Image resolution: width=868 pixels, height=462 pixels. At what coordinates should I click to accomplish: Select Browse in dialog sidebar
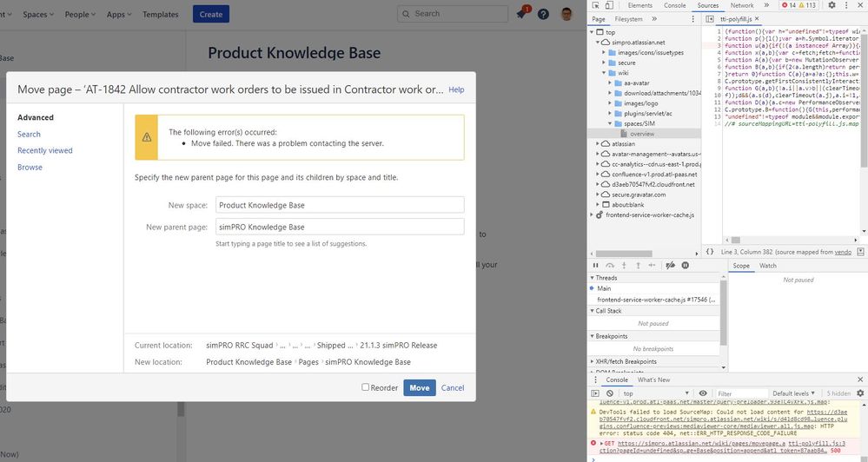click(30, 167)
